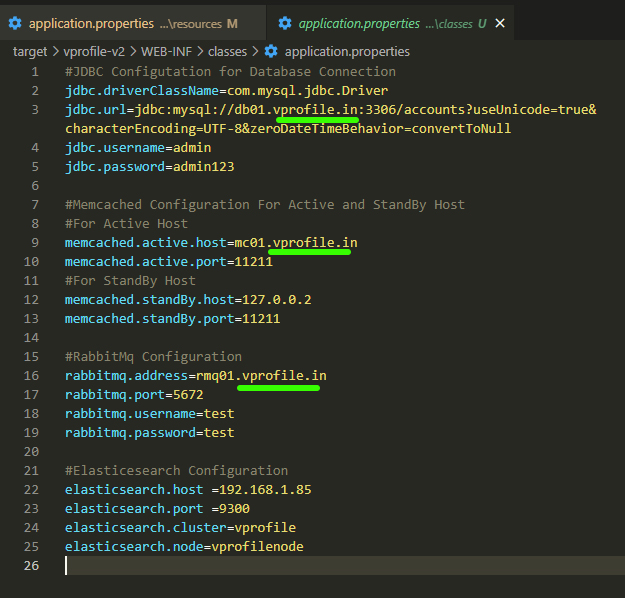Click '#JDBC Configutation for Database Connection' comment
Screen dimensions: 625x598
[230, 72]
